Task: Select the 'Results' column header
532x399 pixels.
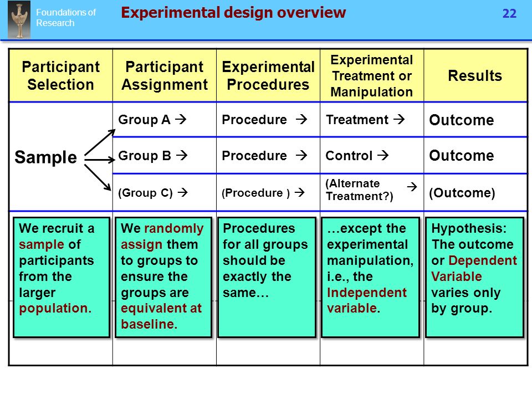Action: pyautogui.click(x=475, y=75)
